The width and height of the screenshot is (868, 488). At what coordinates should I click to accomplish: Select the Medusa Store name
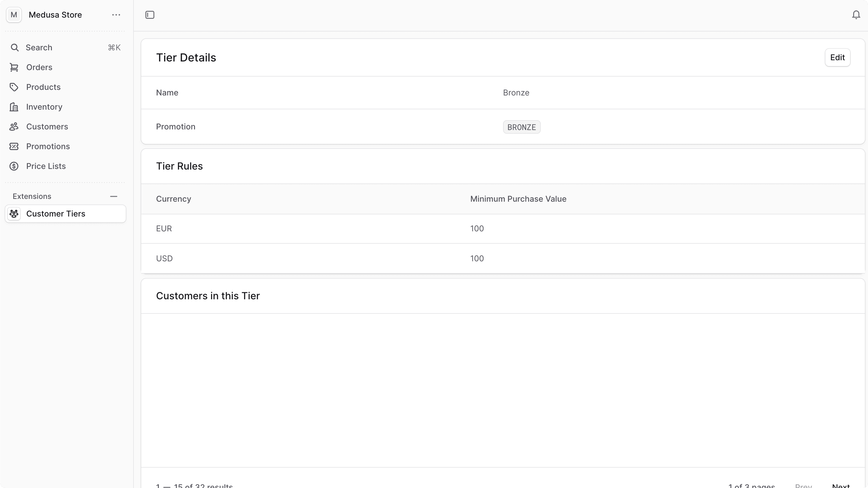55,15
